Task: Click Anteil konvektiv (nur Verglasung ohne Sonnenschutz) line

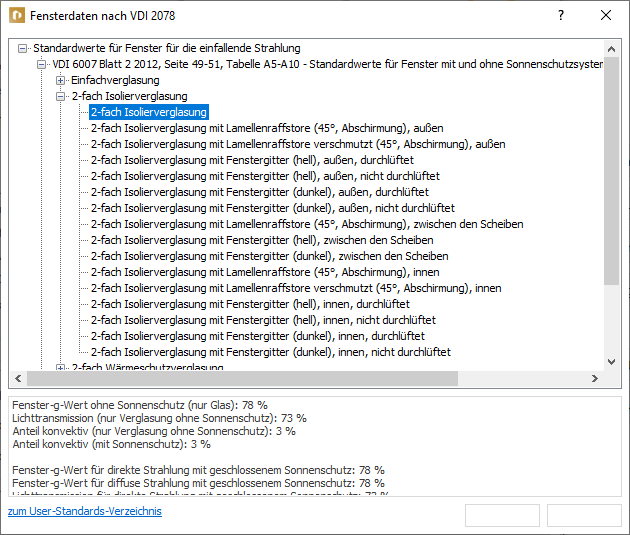Action: click(154, 431)
